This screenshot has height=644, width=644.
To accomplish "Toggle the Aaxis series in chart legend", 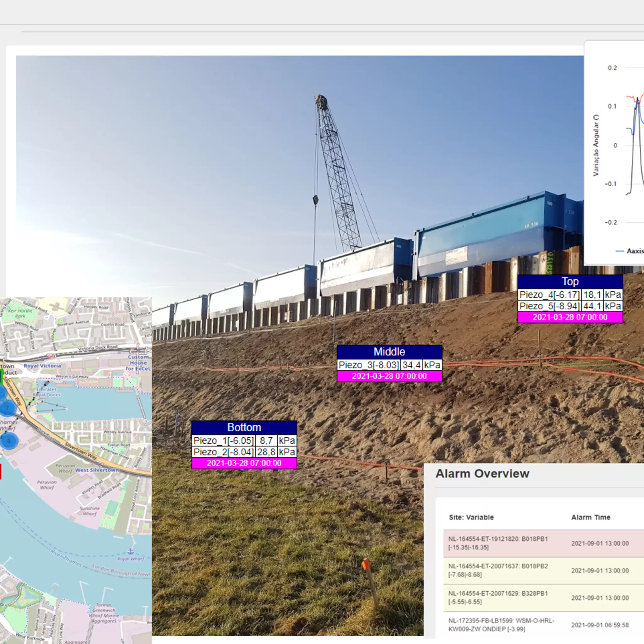I will pyautogui.click(x=629, y=251).
